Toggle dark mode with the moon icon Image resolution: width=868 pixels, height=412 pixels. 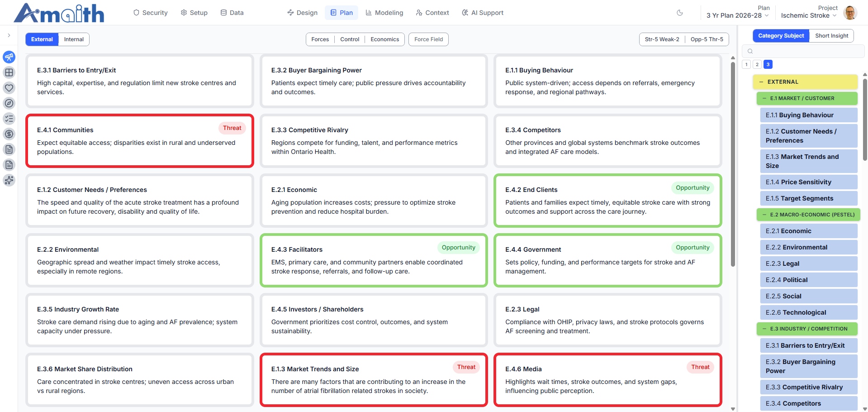(680, 13)
